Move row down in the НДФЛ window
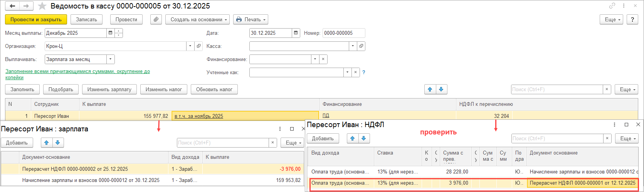This screenshot has height=192, width=644. pyautogui.click(x=364, y=138)
